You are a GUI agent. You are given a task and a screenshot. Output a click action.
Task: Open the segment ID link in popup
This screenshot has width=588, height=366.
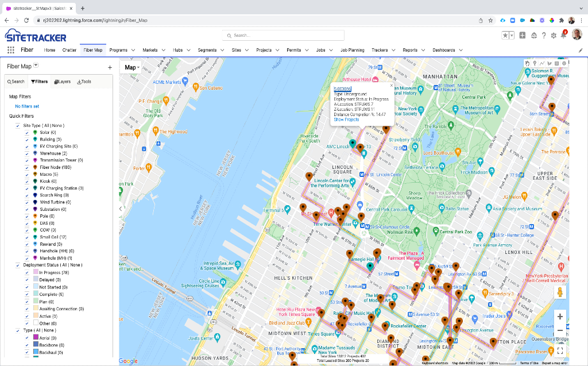pos(342,89)
